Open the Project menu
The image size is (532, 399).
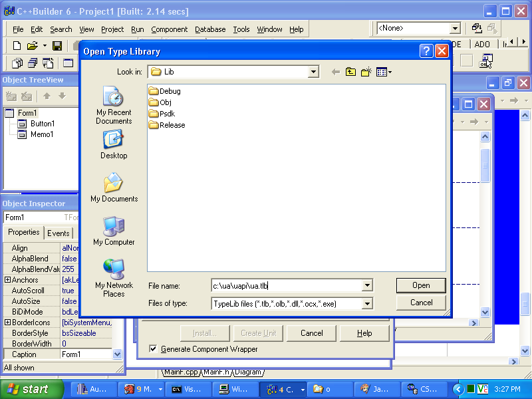112,29
